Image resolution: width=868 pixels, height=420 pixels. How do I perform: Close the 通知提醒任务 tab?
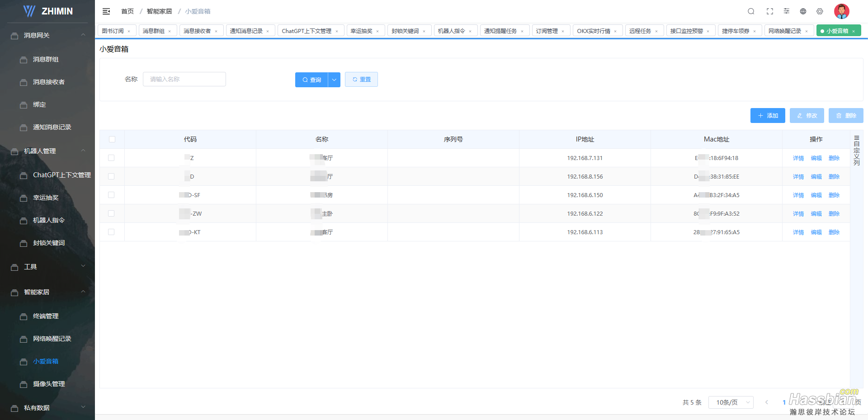pos(522,31)
